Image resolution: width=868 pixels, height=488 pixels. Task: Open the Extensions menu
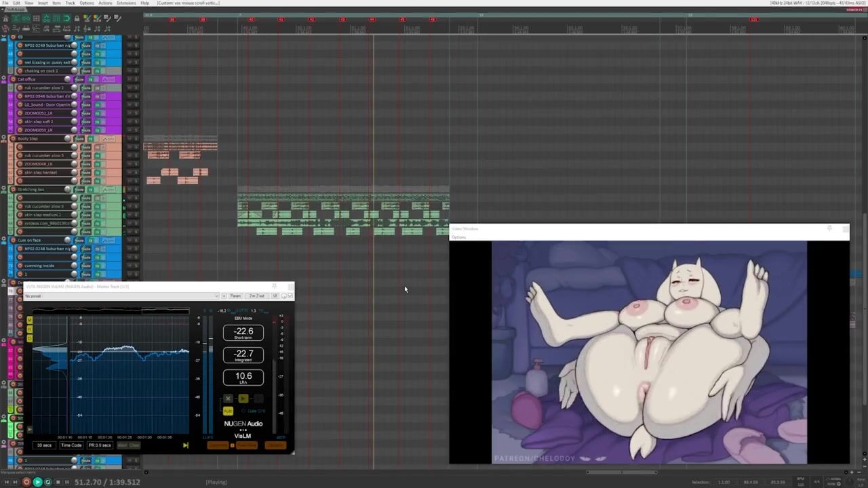(126, 3)
